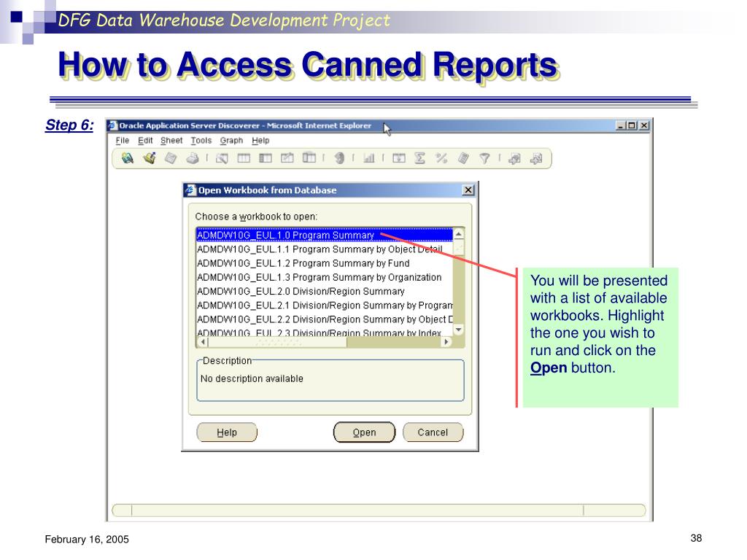
Task: Click the last toolbar icon
Action: coord(536,158)
